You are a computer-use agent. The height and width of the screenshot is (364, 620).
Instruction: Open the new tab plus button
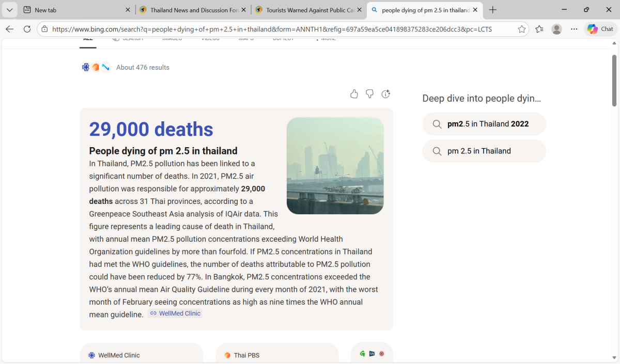point(493,10)
